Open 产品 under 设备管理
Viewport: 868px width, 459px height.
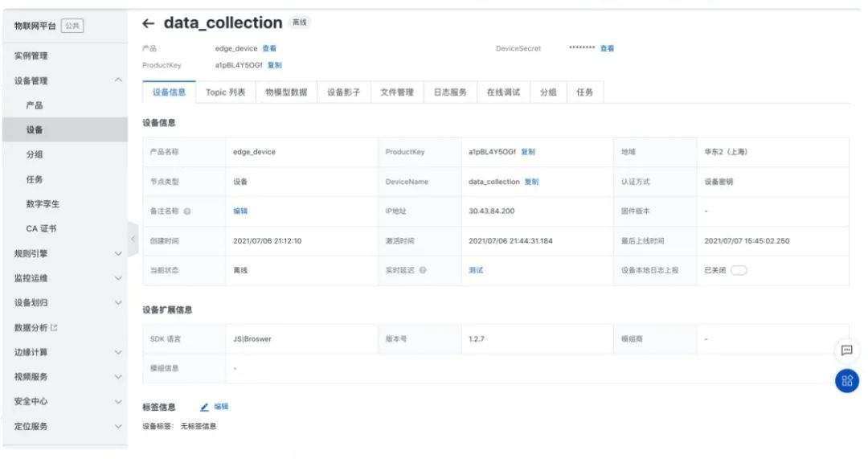pyautogui.click(x=35, y=105)
